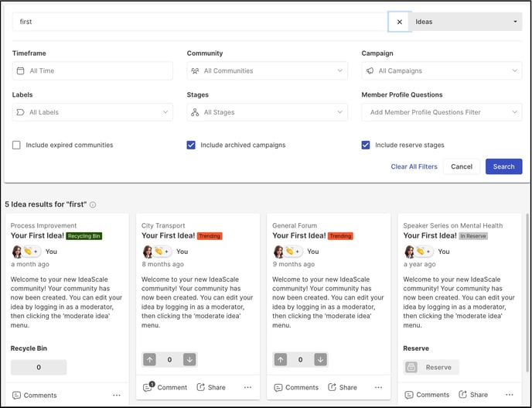This screenshot has width=532, height=408.
Task: Click Trending label on General Forum card
Action: click(340, 236)
